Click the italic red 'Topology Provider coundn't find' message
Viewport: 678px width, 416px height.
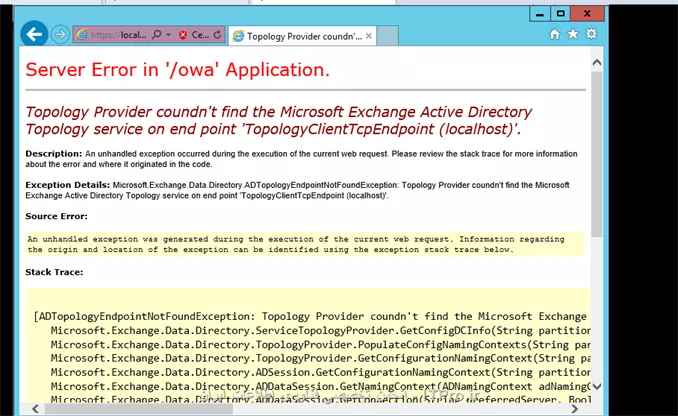278,121
